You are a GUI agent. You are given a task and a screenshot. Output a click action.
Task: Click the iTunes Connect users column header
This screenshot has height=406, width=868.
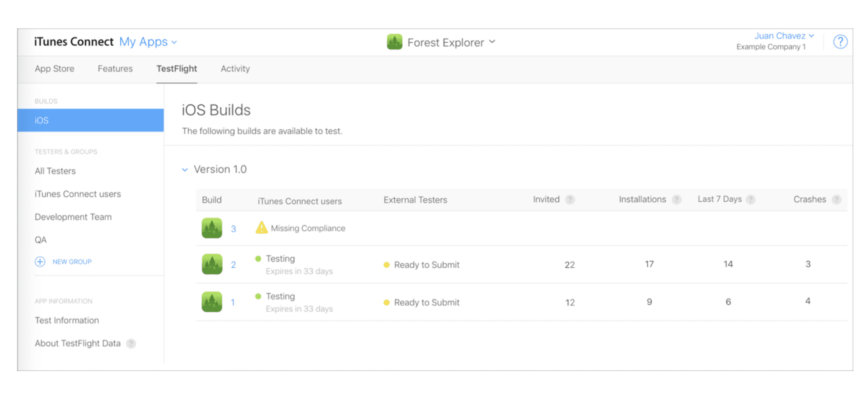click(x=300, y=201)
